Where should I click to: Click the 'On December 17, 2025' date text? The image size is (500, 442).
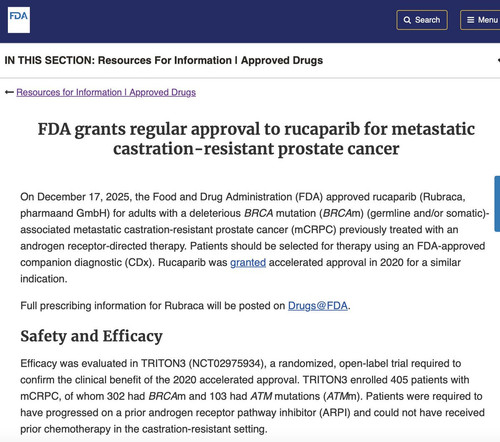click(75, 197)
